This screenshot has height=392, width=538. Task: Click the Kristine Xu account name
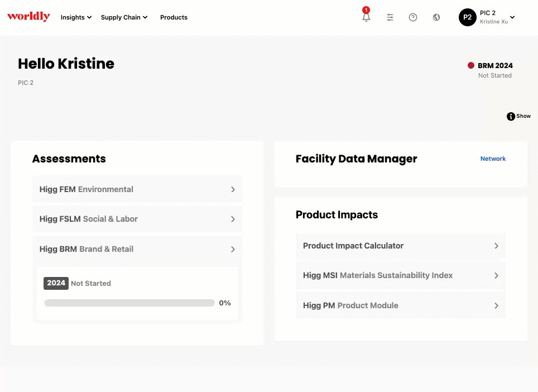click(494, 22)
